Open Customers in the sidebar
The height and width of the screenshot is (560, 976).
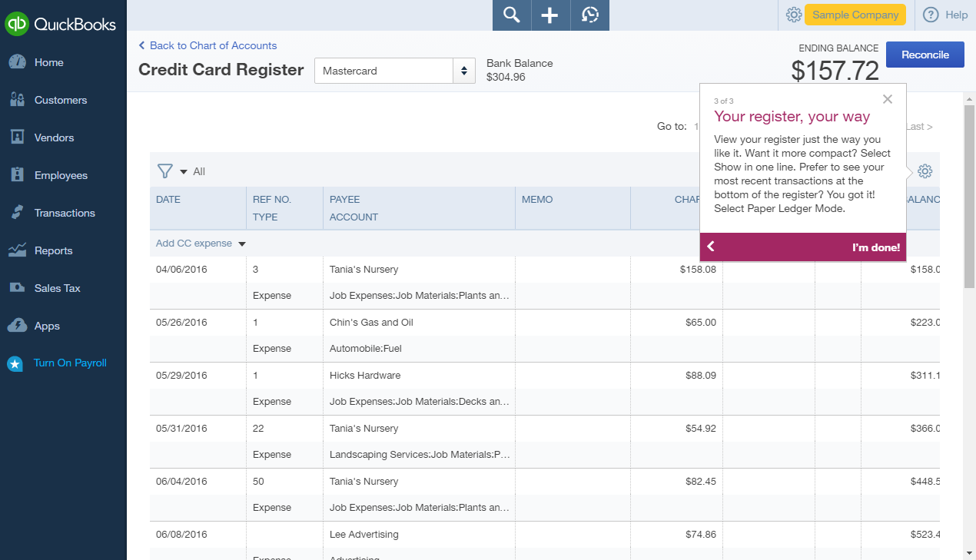[x=61, y=100]
